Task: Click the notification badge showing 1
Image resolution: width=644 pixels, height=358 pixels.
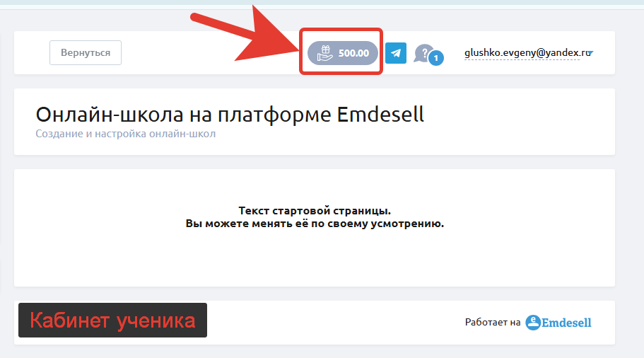Action: (436, 58)
